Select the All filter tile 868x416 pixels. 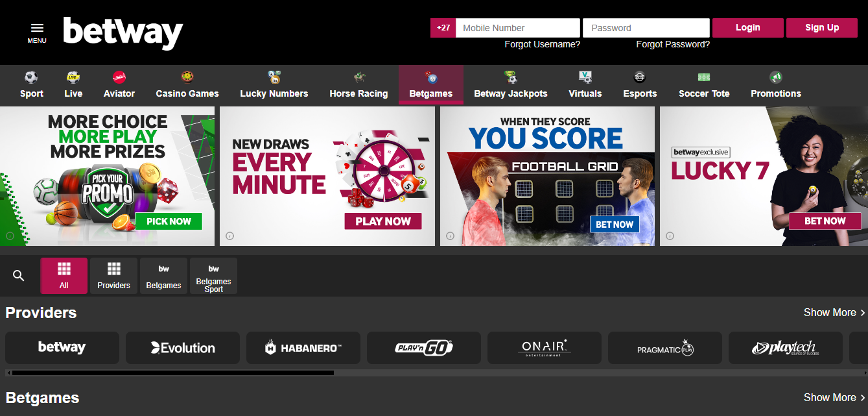click(x=64, y=276)
